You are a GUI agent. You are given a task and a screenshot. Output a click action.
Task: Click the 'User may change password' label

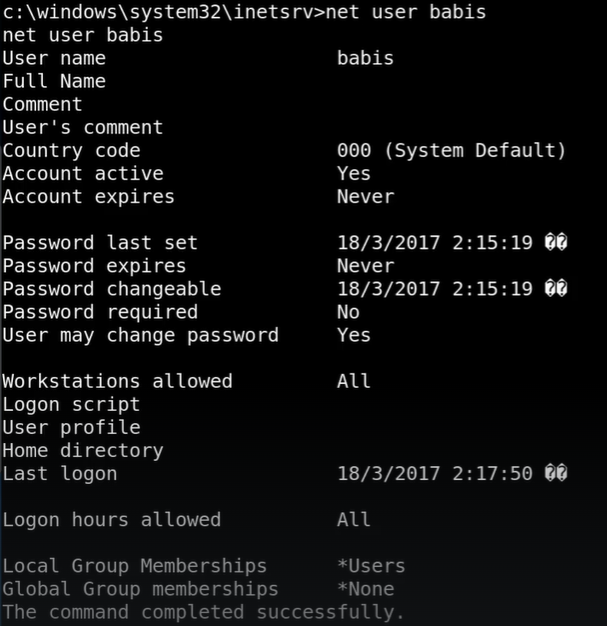141,335
